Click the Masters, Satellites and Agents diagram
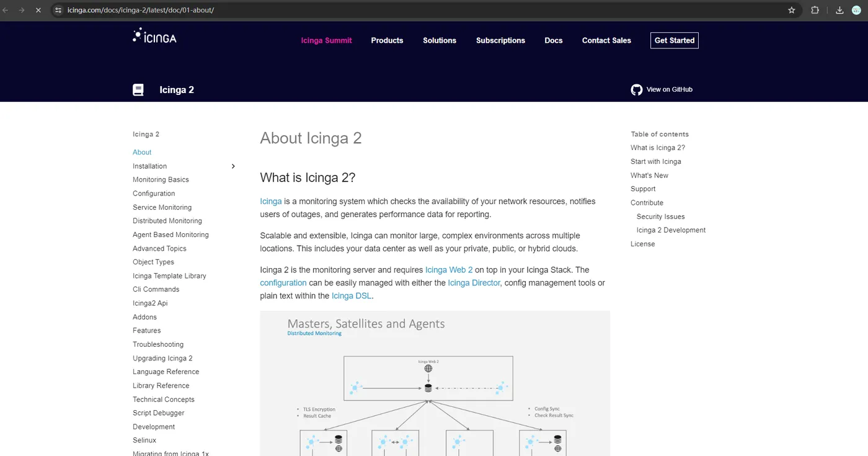This screenshot has width=868, height=456. [435, 383]
